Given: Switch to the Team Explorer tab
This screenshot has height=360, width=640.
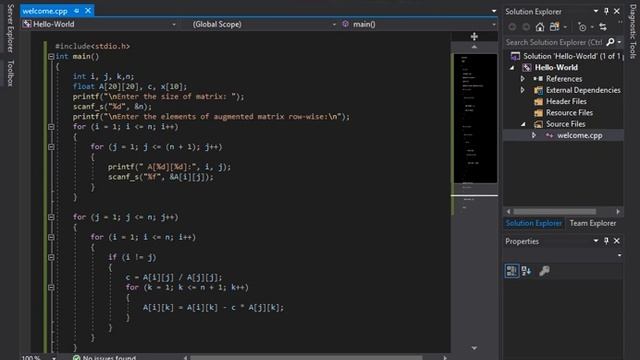Looking at the screenshot, I should point(593,223).
